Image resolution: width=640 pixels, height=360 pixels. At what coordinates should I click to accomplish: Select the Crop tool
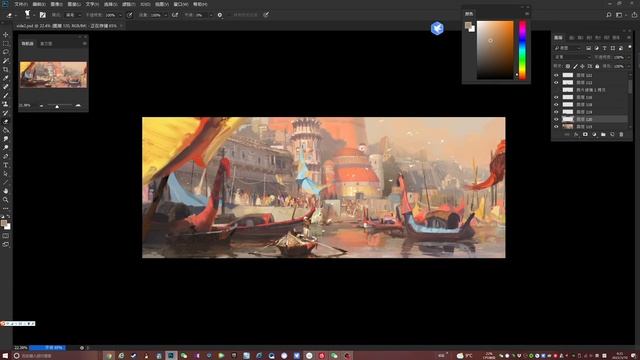6,69
